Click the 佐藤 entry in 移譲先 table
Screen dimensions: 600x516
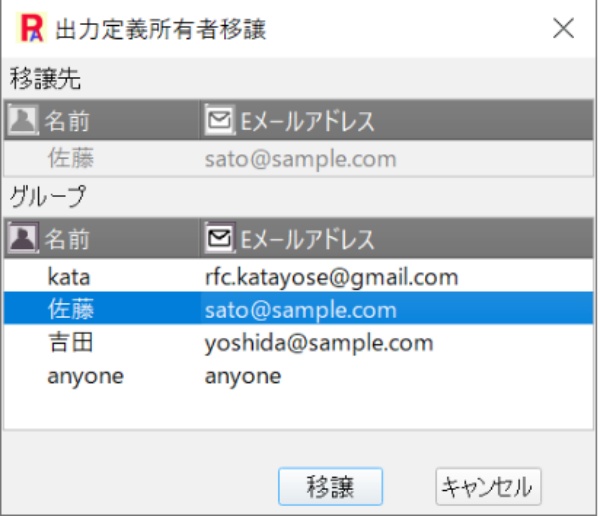(69, 159)
